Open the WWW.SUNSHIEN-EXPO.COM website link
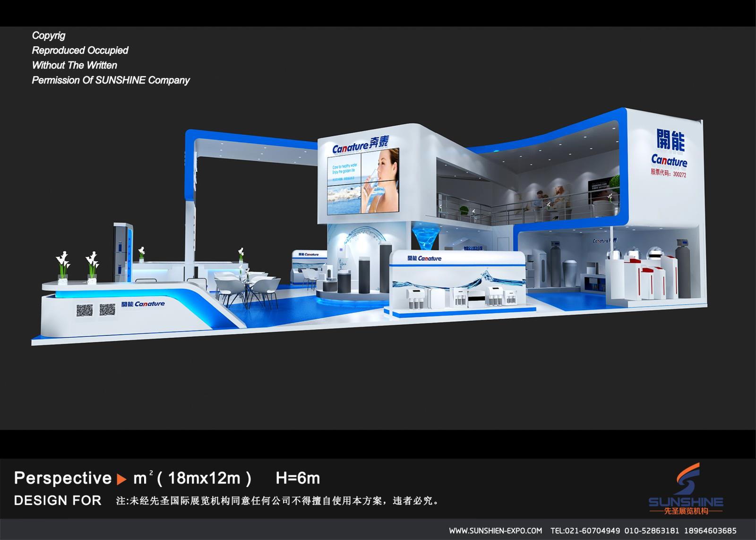The image size is (756, 540). [x=495, y=531]
